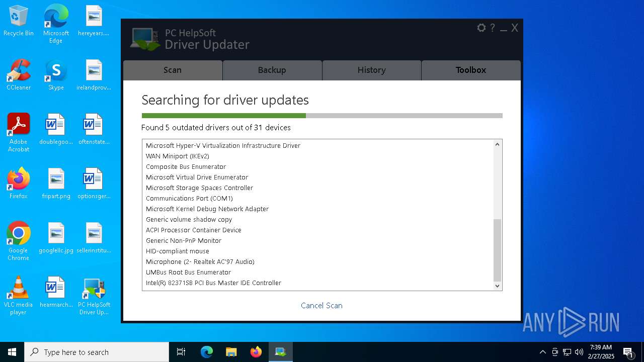The image size is (644, 362).
Task: Open the Edge browser from the taskbar
Action: 207,352
